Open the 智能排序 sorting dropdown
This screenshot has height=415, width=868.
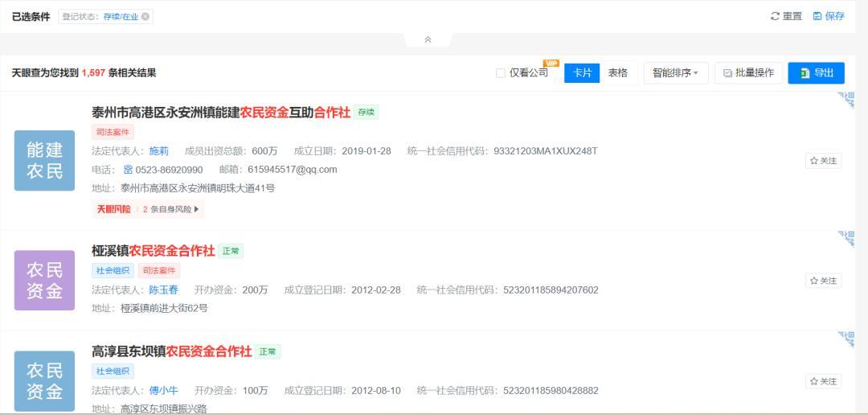676,73
